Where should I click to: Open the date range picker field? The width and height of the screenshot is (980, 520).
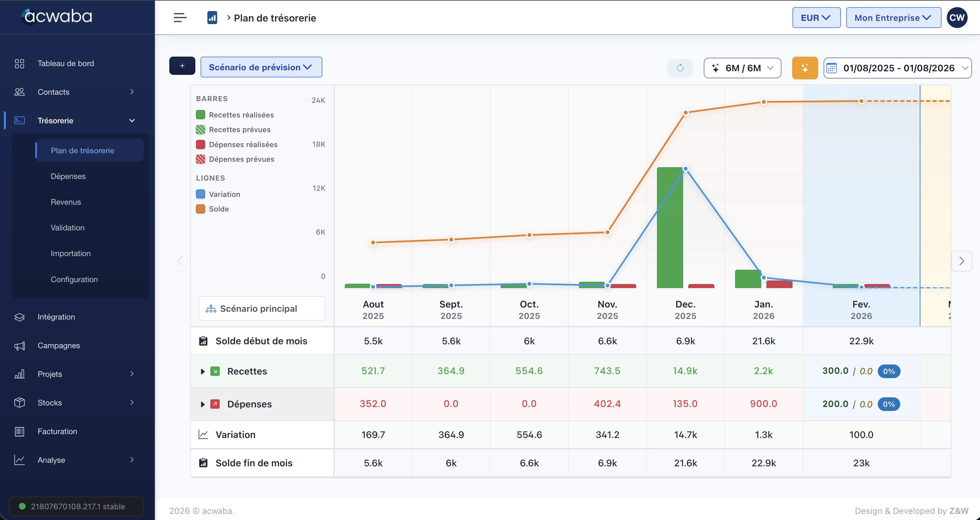coord(897,68)
